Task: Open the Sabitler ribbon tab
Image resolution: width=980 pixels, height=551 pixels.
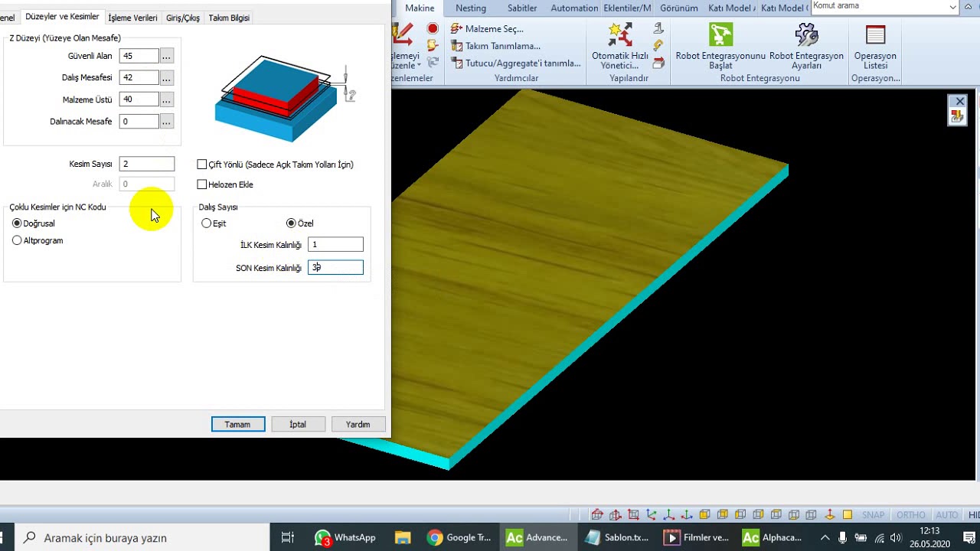Action: [522, 8]
